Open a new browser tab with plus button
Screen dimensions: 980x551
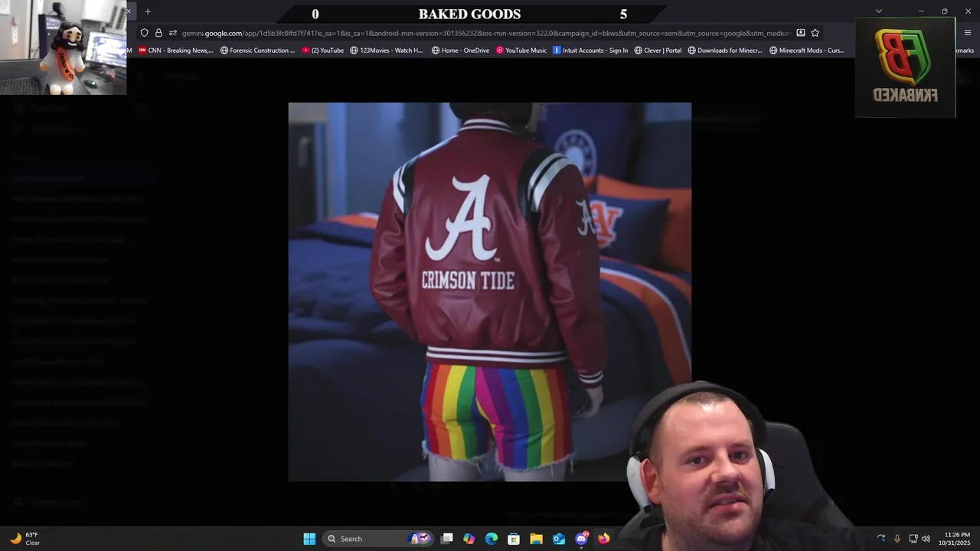click(x=148, y=11)
